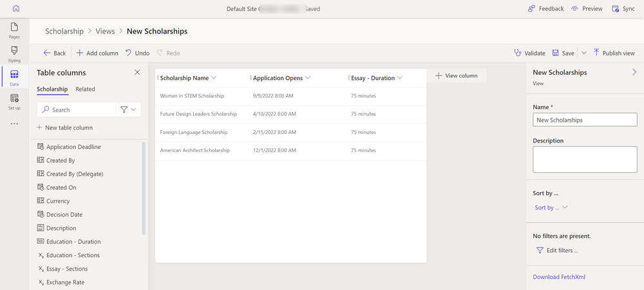Screen dimensions: 644x290
Task: Save the view
Action: click(563, 53)
